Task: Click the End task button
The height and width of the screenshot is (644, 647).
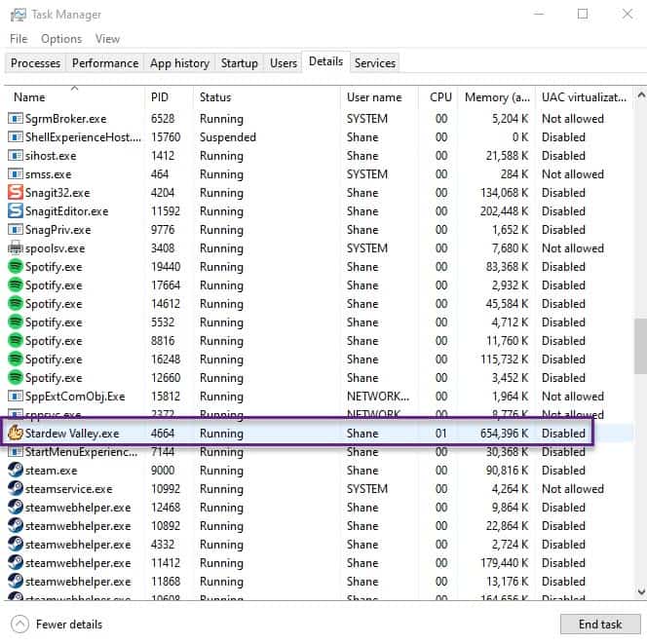Action: (600, 625)
